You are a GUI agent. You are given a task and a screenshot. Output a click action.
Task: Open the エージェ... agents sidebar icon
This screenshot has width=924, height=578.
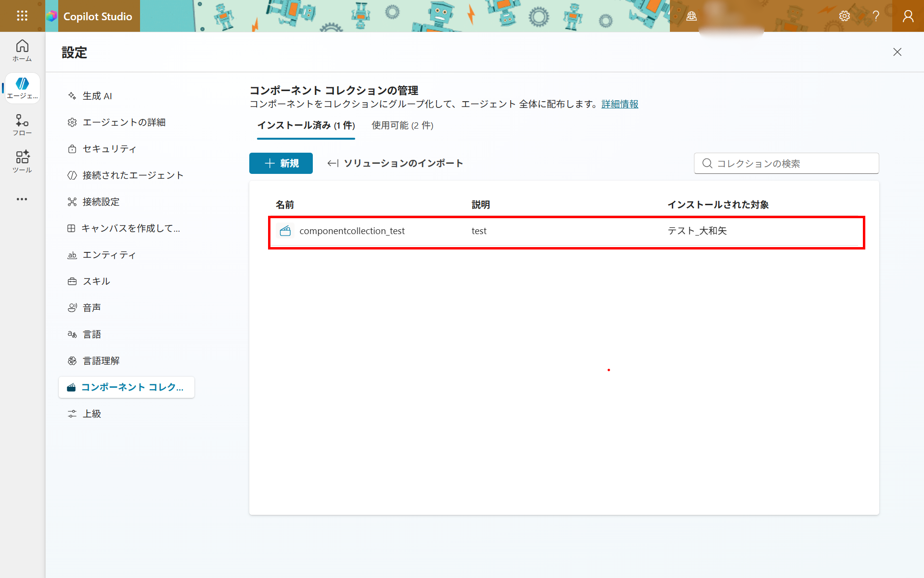click(x=22, y=88)
